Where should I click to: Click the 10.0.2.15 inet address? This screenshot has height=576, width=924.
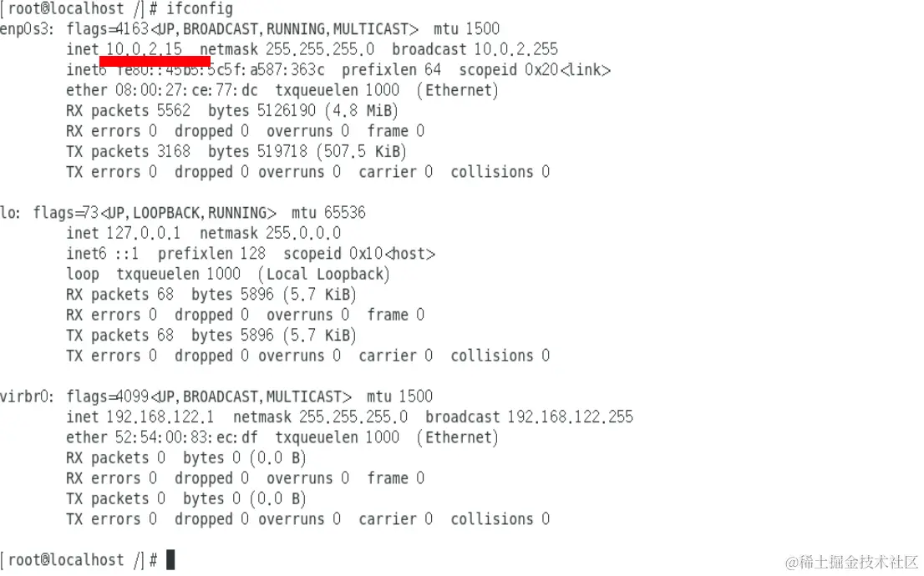click(144, 49)
